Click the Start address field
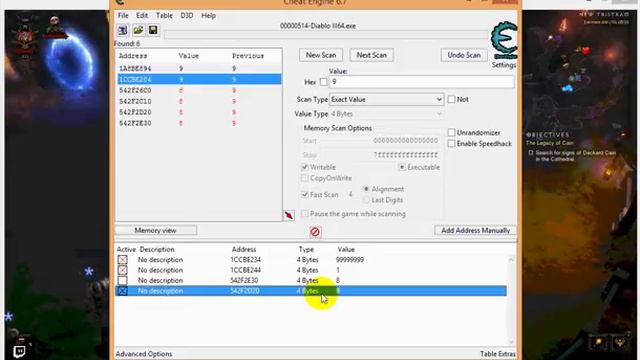Screen dimensions: 640x360 406,140
